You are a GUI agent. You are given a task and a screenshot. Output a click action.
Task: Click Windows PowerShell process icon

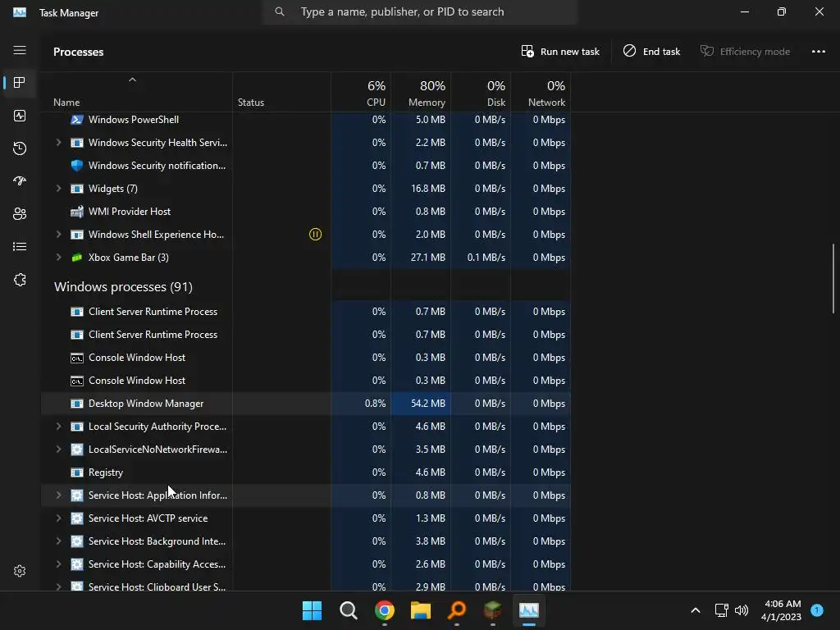pyautogui.click(x=77, y=120)
